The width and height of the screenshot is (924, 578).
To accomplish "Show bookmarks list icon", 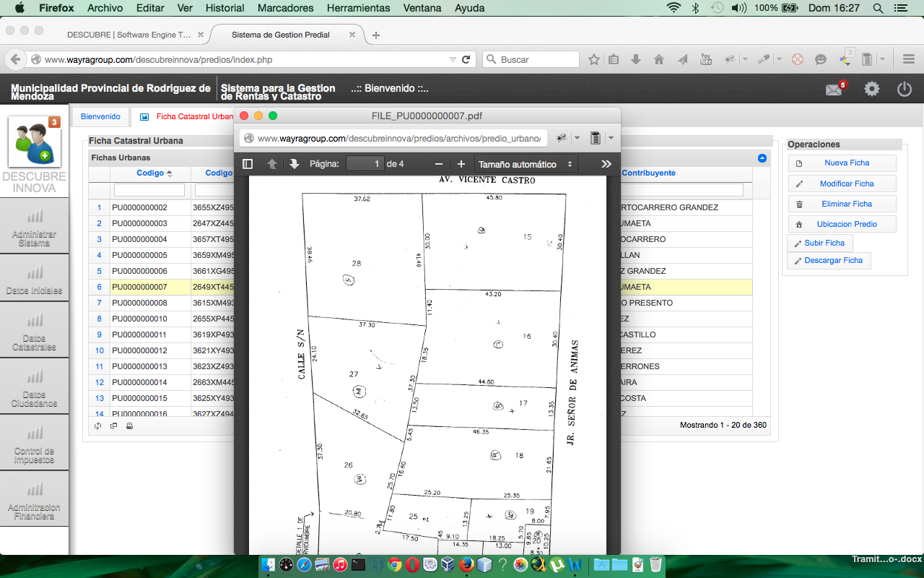I will 614,60.
